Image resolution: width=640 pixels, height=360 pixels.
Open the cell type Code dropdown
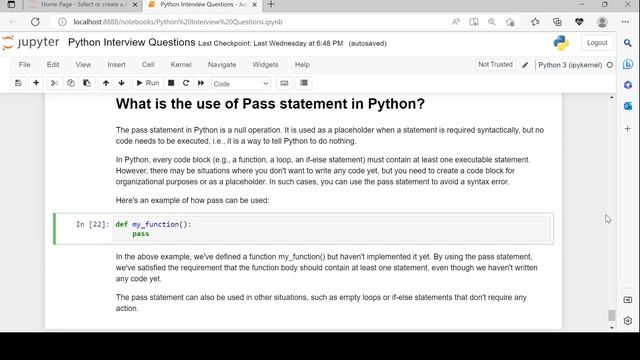[241, 84]
